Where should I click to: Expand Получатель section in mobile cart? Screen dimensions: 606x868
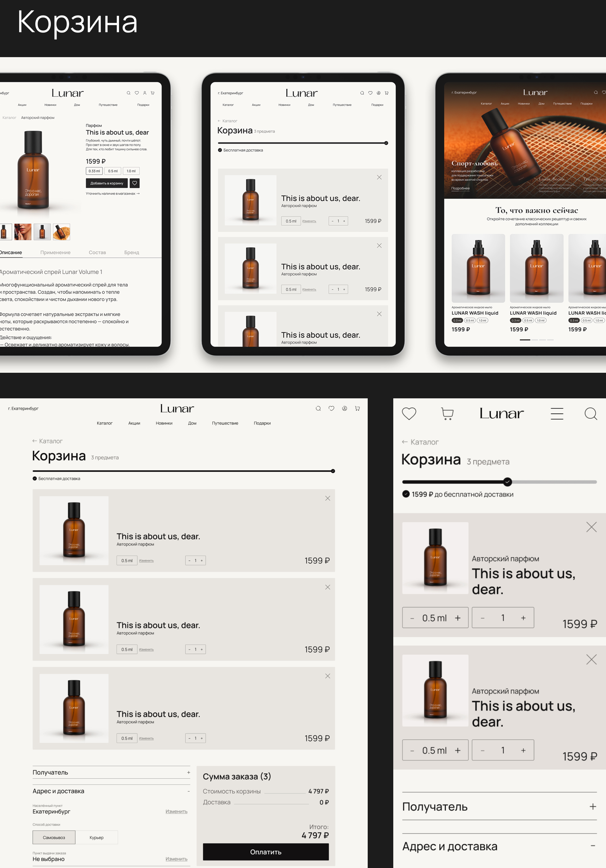click(592, 806)
